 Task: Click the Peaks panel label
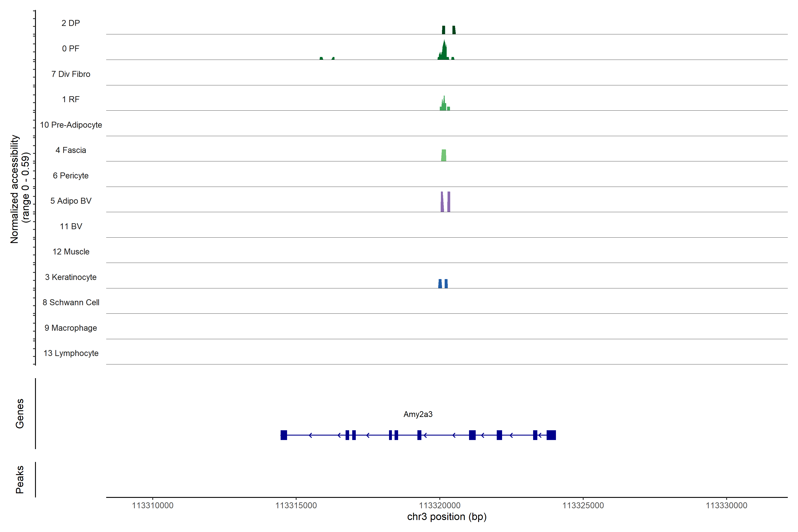[x=20, y=479]
